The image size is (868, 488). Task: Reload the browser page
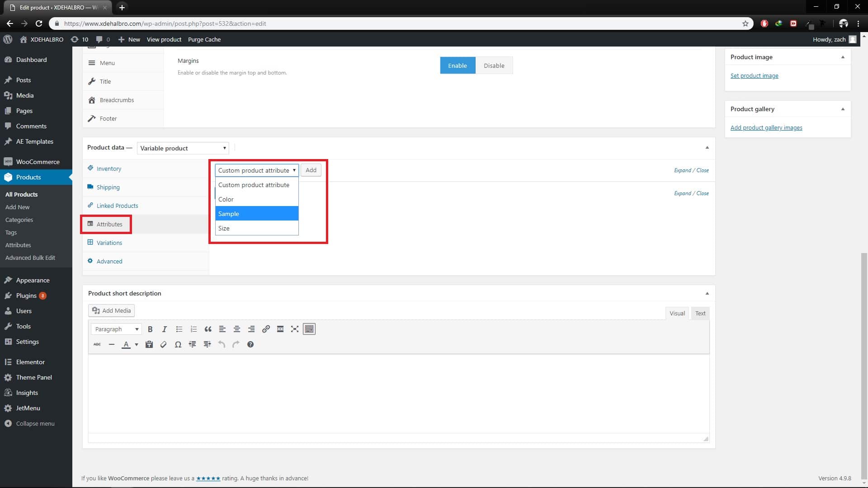click(39, 23)
